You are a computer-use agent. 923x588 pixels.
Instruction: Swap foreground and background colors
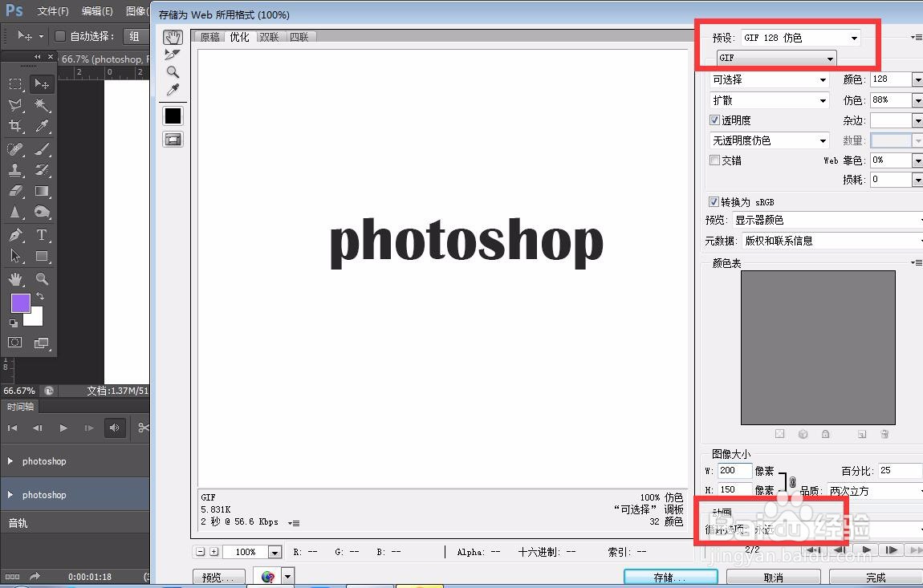tap(40, 296)
